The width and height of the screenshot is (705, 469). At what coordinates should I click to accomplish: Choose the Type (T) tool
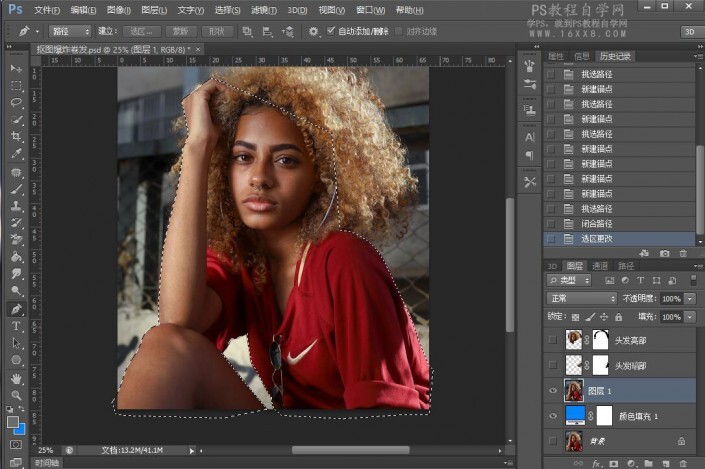pos(16,326)
